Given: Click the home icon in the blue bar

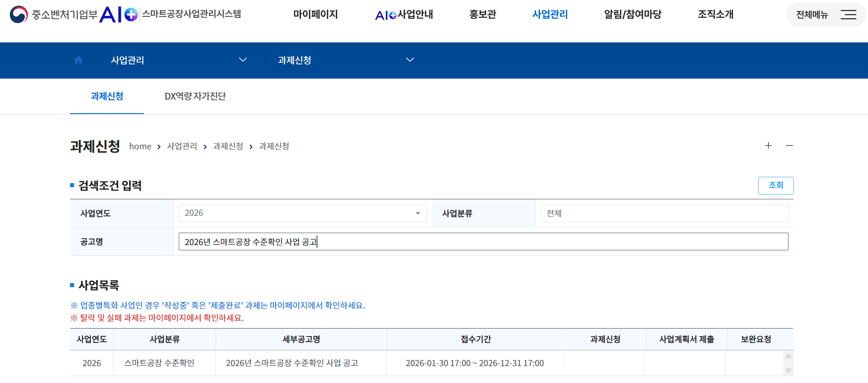Looking at the screenshot, I should click(78, 60).
